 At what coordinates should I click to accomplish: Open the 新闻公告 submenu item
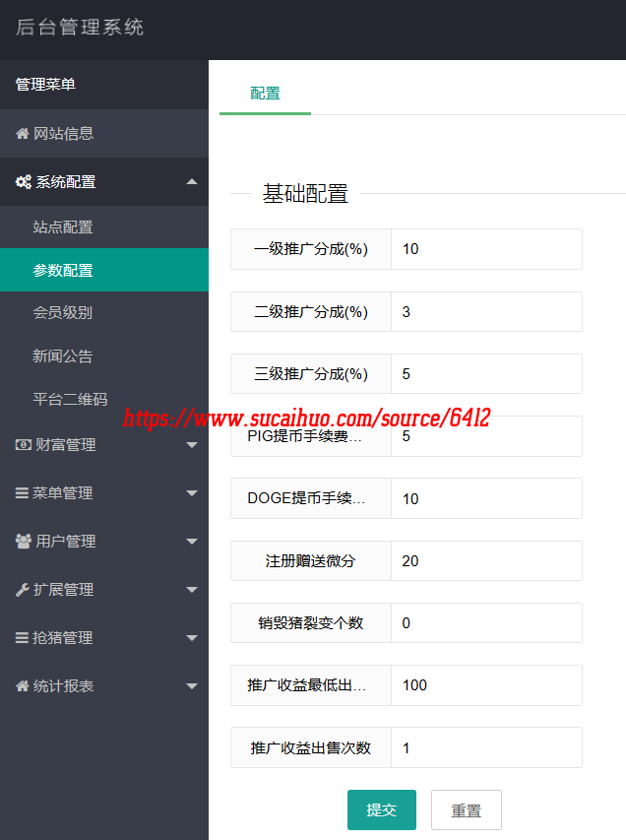coord(63,356)
